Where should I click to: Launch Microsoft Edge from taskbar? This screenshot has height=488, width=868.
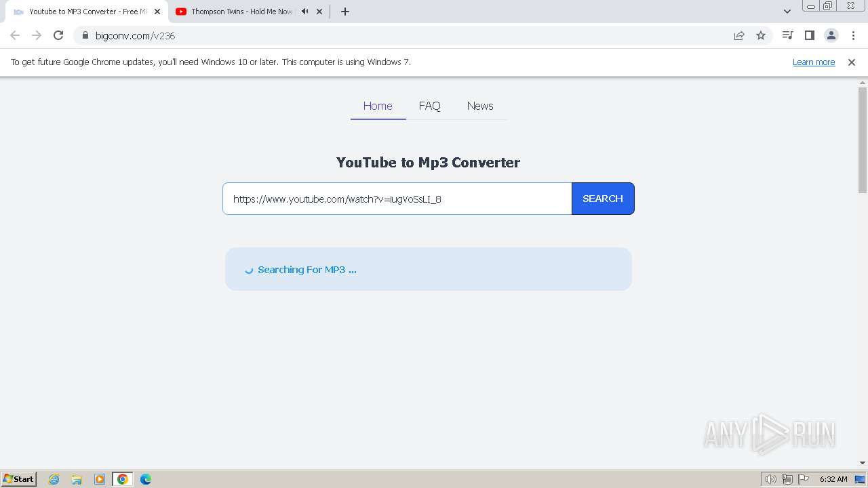click(x=146, y=479)
